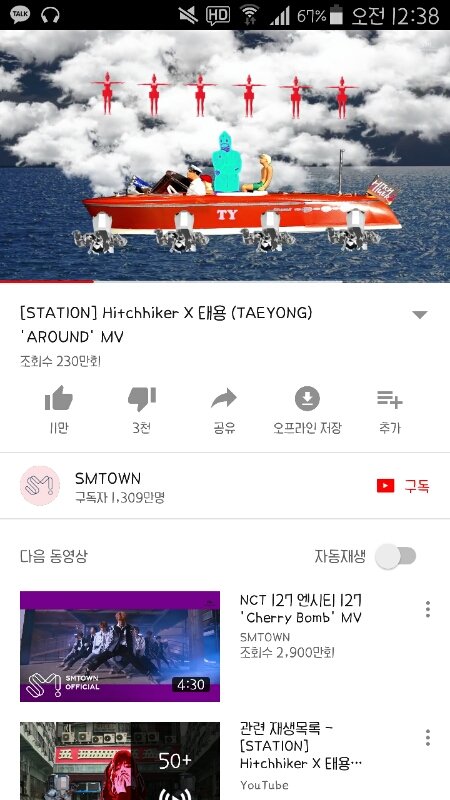450x800 pixels.
Task: Open options menu for Cherry Bomb video
Action: point(428,609)
